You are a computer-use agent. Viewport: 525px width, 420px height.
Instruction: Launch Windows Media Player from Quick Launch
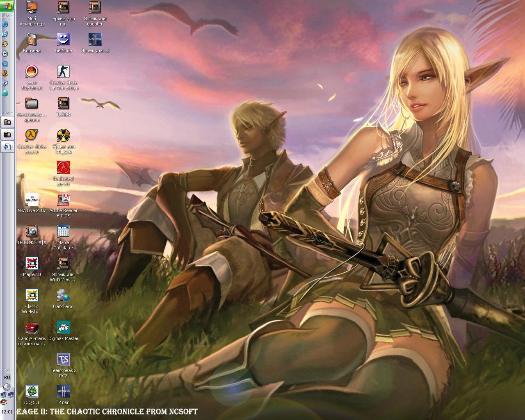(x=5, y=54)
